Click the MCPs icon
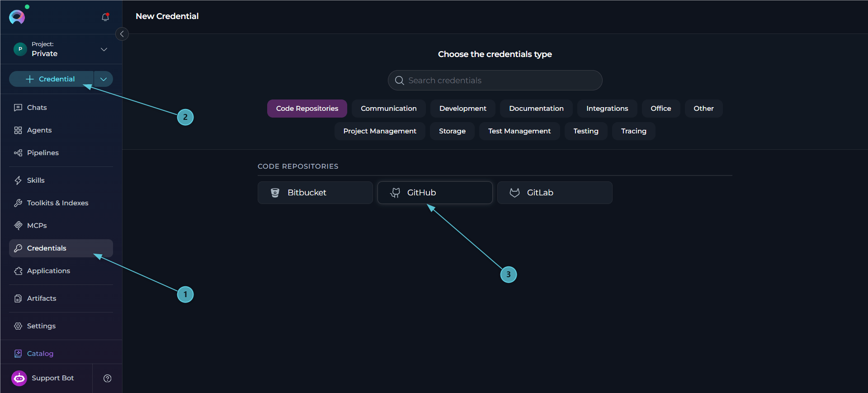 tap(18, 226)
